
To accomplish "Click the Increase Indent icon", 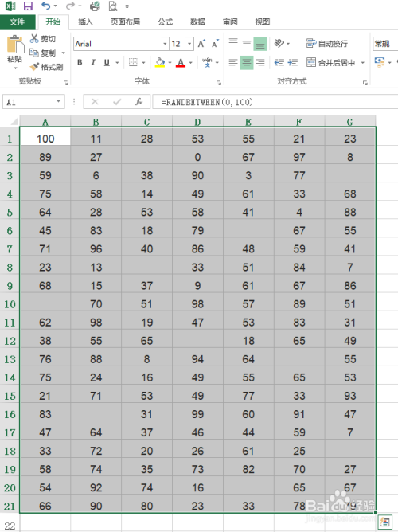I will (x=293, y=62).
